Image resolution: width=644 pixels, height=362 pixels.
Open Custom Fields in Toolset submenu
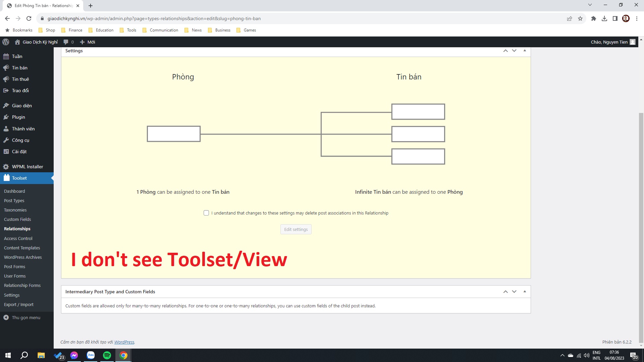[17, 219]
